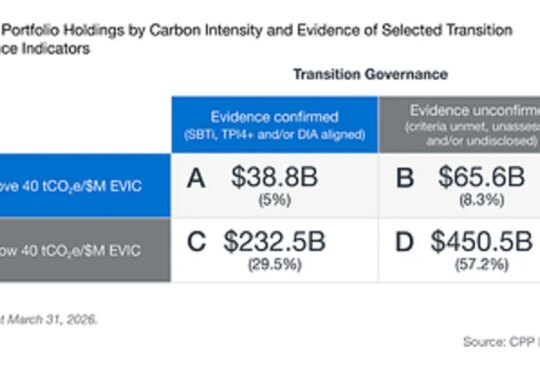Screen dimensions: 540x370
Task: Click quadrant letter C
Action: (196, 242)
